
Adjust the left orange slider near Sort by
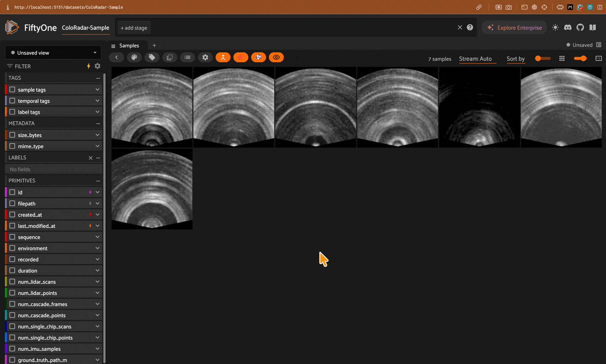pos(543,58)
